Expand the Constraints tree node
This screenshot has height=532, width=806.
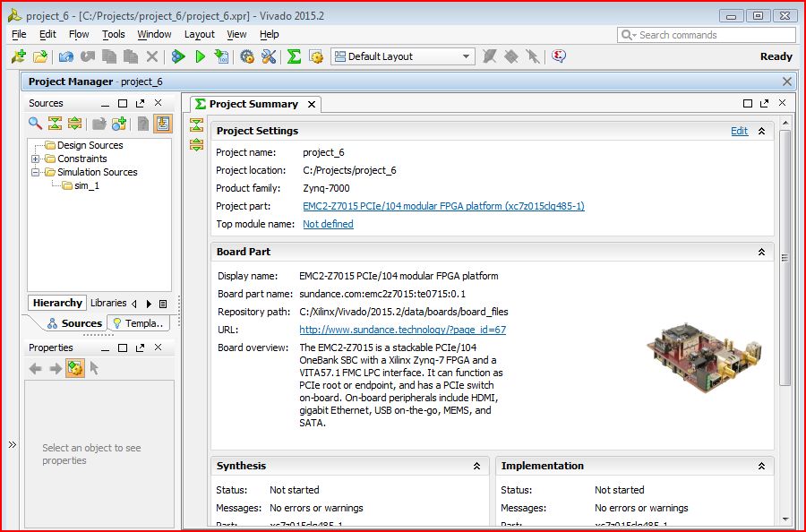37,159
